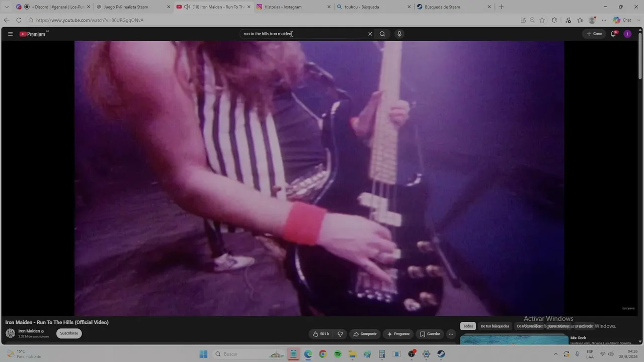Image resolution: width=644 pixels, height=362 pixels.
Task: Open the favorites list icon
Action: pos(580,20)
